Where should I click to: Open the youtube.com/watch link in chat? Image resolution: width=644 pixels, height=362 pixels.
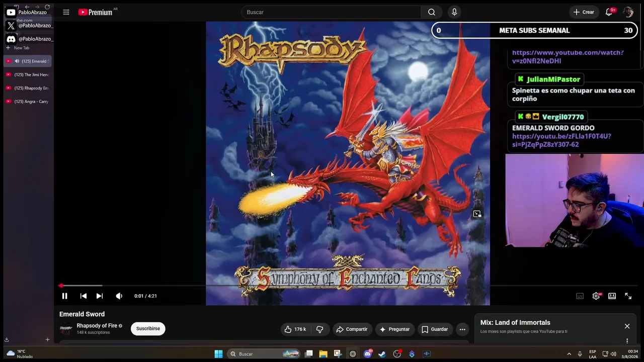(568, 56)
